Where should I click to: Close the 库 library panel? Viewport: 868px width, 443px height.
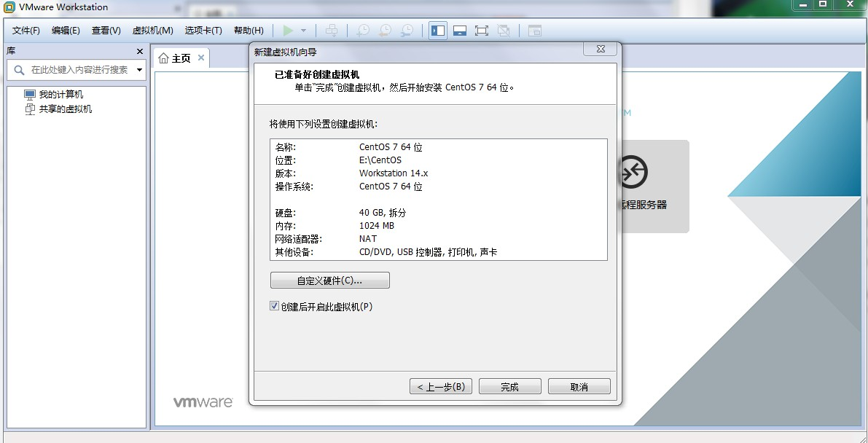point(139,52)
